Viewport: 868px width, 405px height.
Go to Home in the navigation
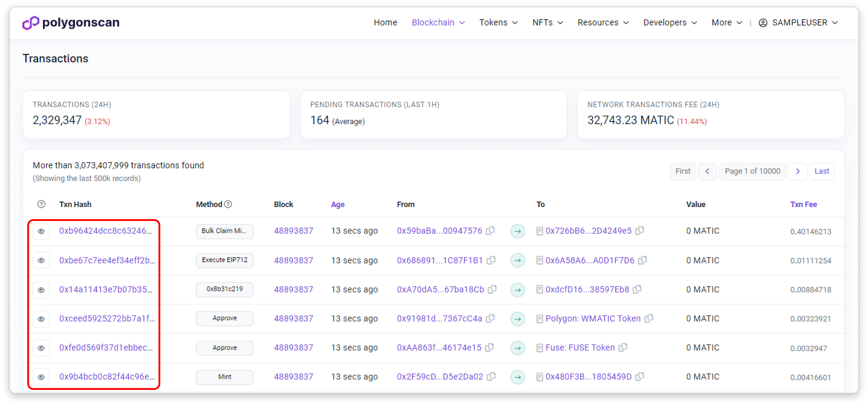click(385, 23)
